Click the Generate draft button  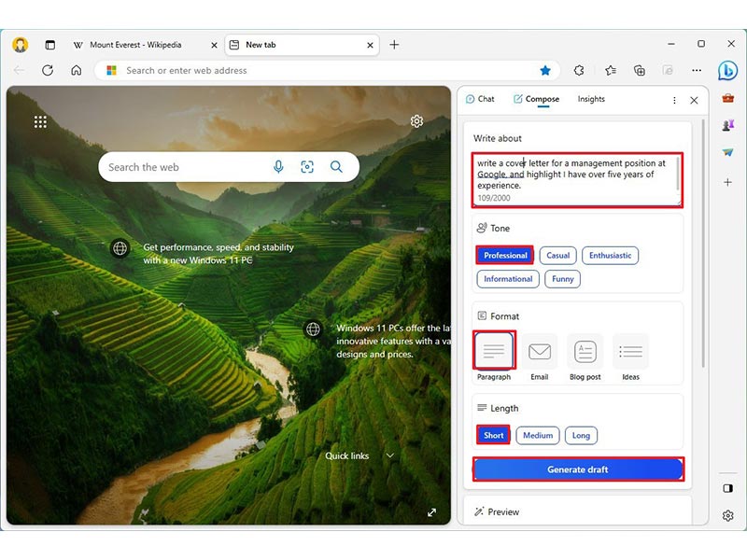pos(578,469)
